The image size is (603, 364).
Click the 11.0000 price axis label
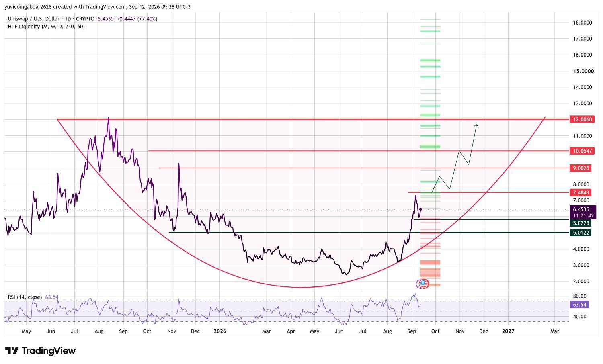[582, 136]
